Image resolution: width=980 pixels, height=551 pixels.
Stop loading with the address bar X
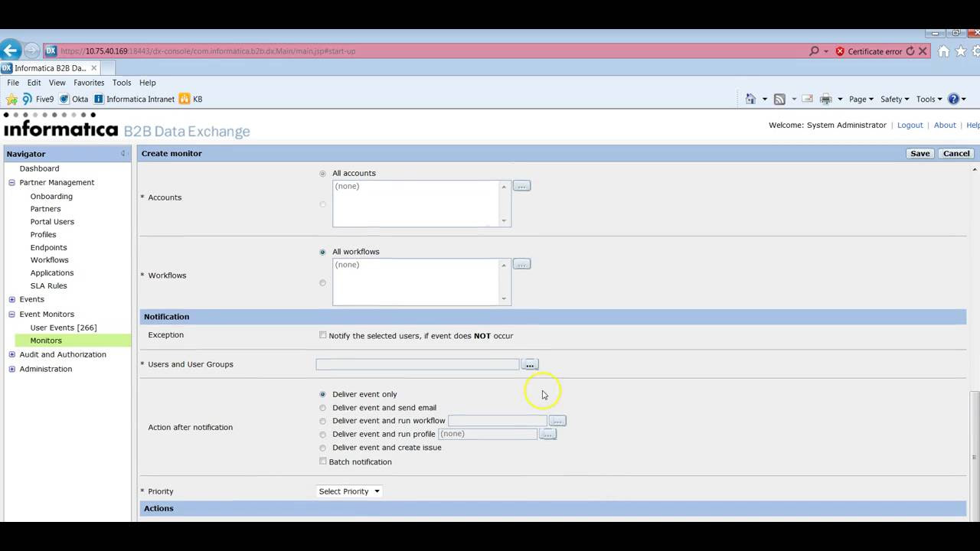(x=923, y=51)
